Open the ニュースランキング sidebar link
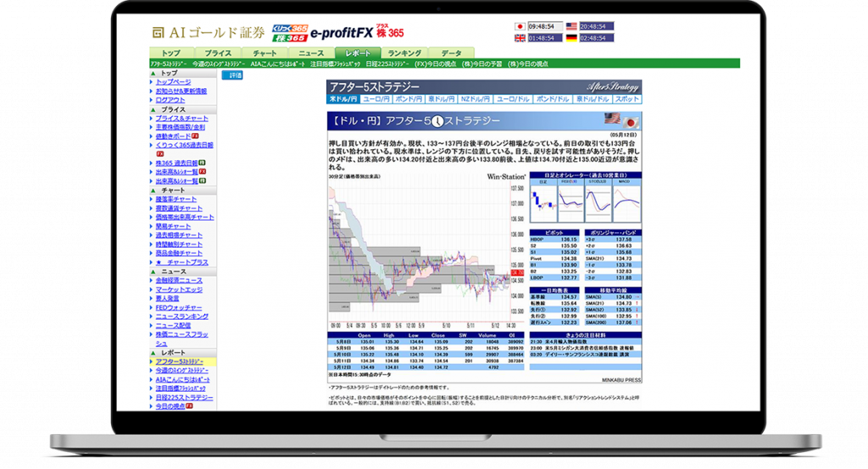 pos(182,316)
